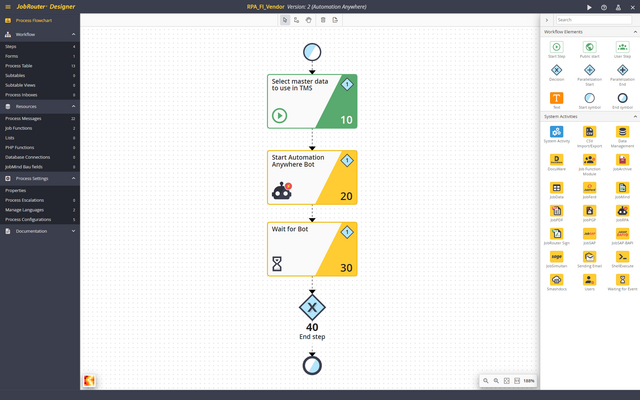
Task: Select the Decision element in palette
Action: pyautogui.click(x=556, y=70)
